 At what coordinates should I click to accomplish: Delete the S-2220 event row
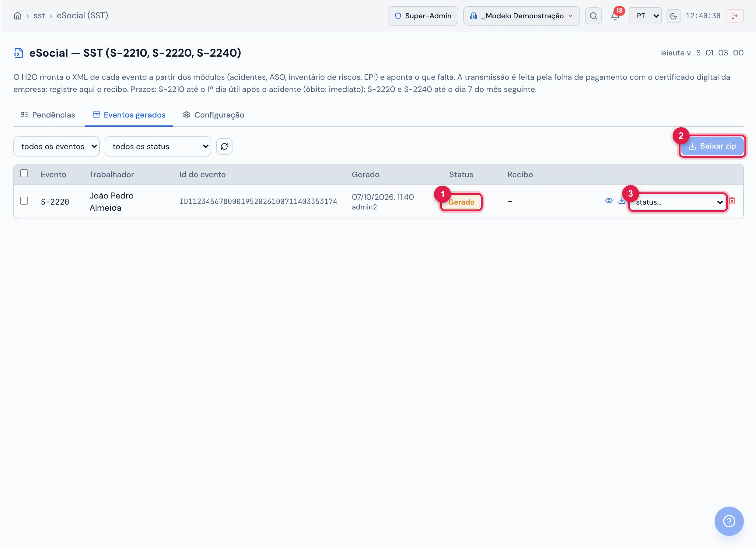click(x=732, y=201)
